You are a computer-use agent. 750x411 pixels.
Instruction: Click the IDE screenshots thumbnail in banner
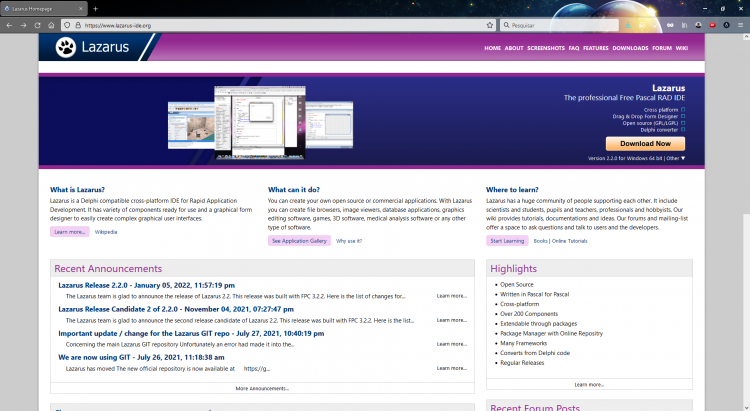pyautogui.click(x=260, y=122)
